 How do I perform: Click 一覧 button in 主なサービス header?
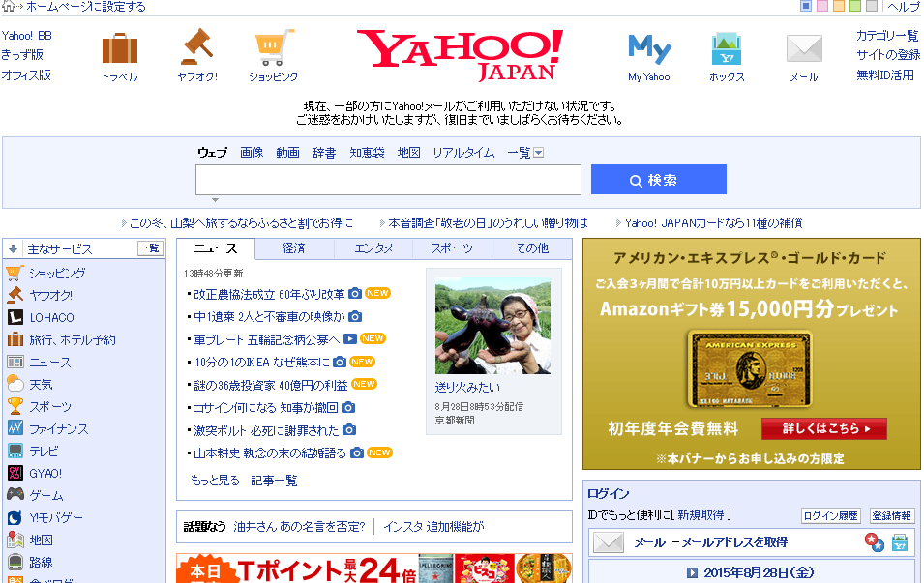[150, 248]
